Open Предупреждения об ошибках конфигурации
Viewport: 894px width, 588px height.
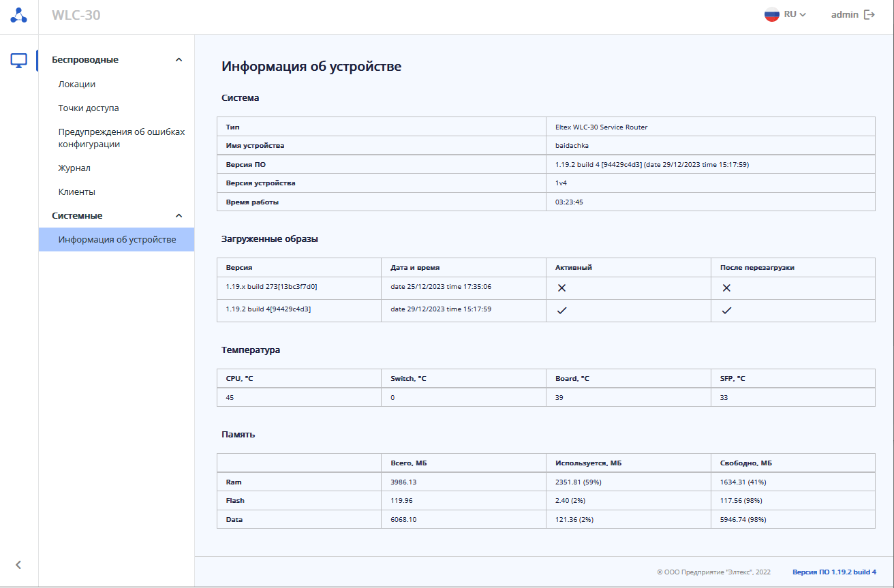[x=121, y=138]
